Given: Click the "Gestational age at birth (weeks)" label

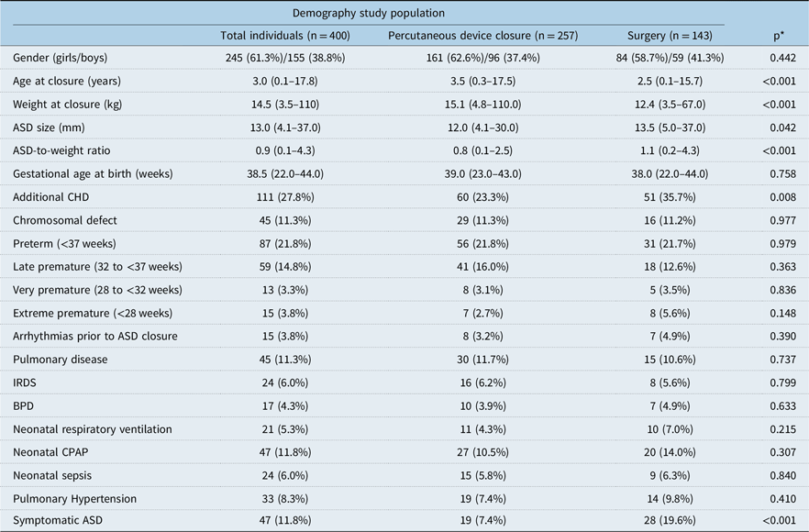Looking at the screenshot, I should pos(93,174).
